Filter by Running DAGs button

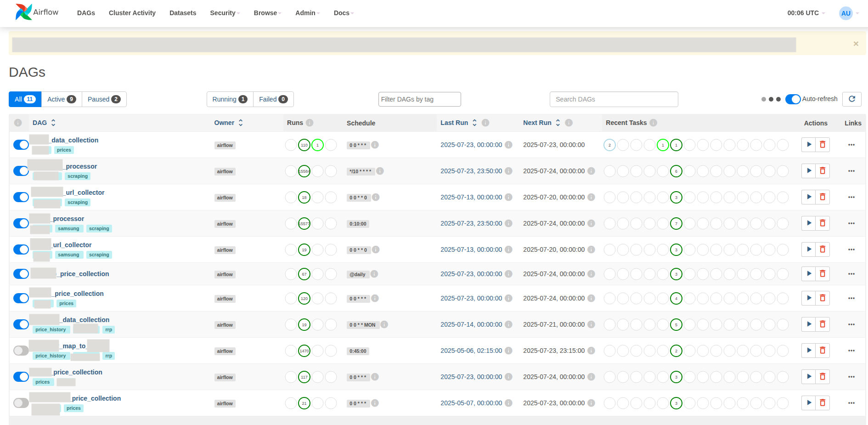pyautogui.click(x=230, y=99)
